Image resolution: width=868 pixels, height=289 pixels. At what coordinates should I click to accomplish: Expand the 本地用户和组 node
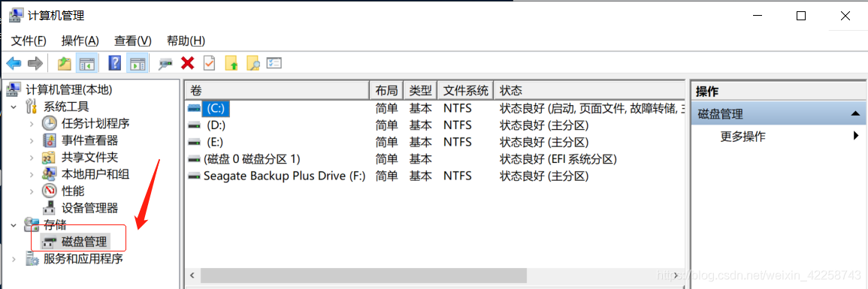(x=31, y=175)
